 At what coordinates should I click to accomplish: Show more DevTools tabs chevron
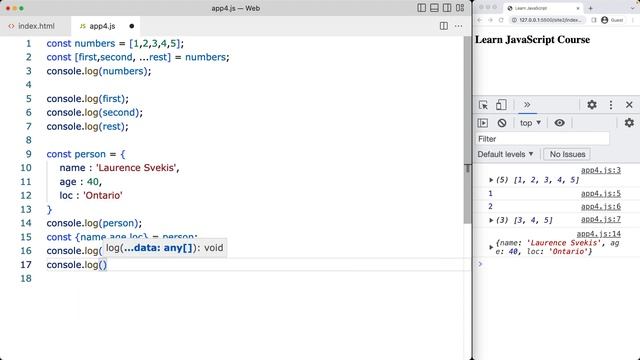(x=527, y=105)
